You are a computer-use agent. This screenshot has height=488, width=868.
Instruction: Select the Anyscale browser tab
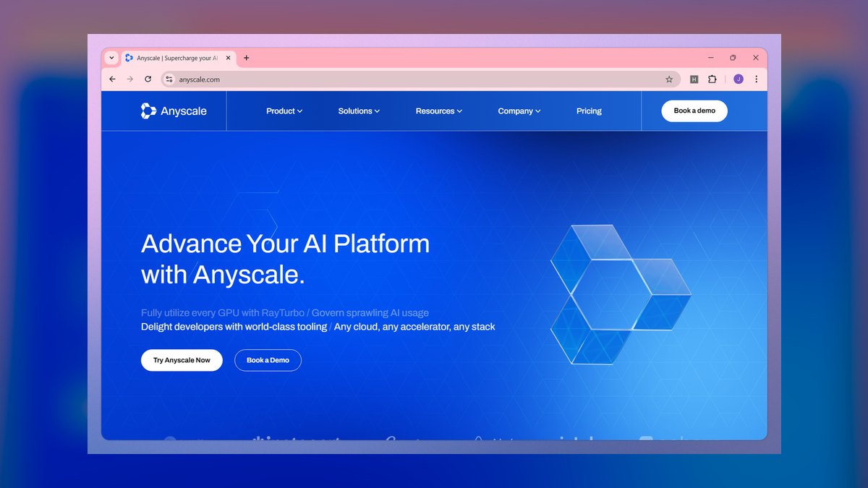(x=178, y=58)
